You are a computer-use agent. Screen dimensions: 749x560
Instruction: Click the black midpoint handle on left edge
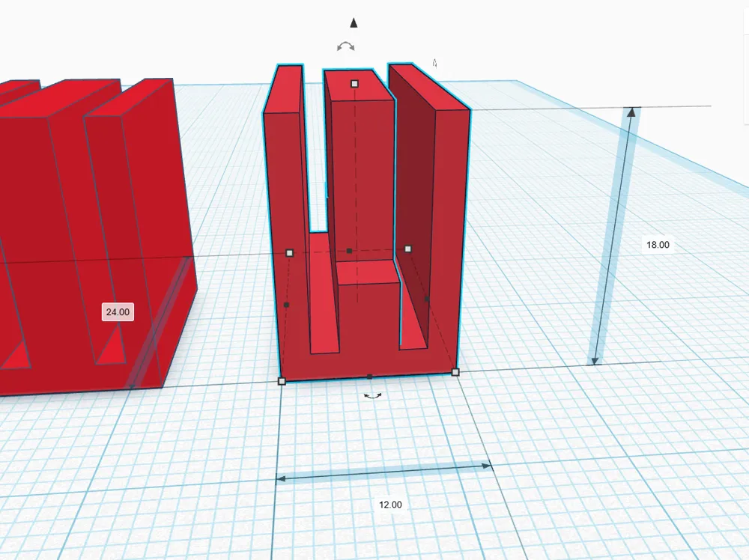pos(286,305)
